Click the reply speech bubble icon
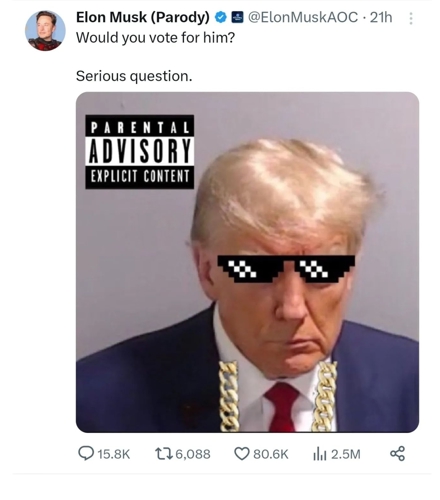This screenshot has width=440, height=500. (x=86, y=454)
